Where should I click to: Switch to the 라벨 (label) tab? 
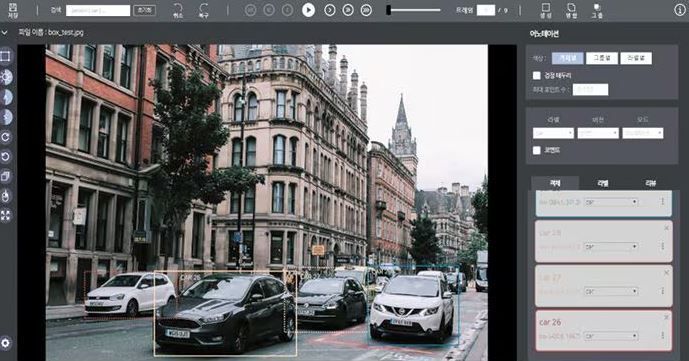point(602,183)
